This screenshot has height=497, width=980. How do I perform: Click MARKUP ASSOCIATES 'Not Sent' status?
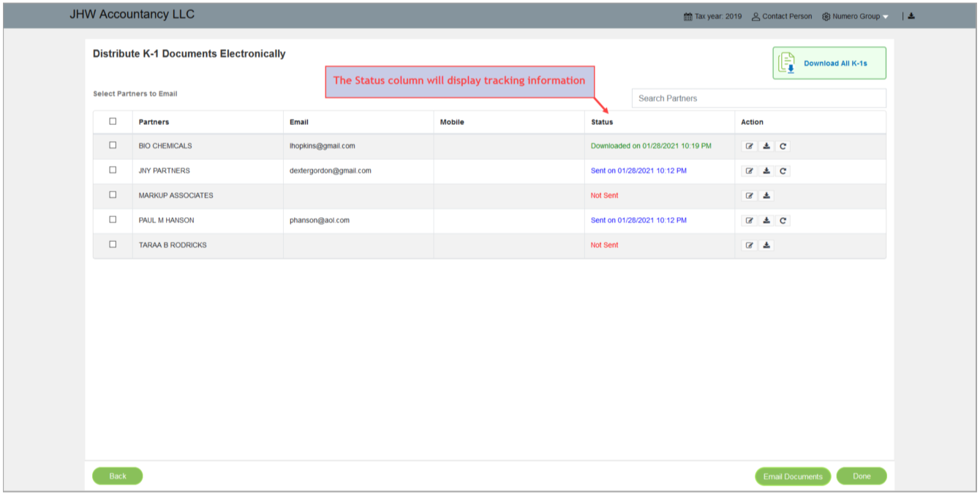[x=604, y=195]
